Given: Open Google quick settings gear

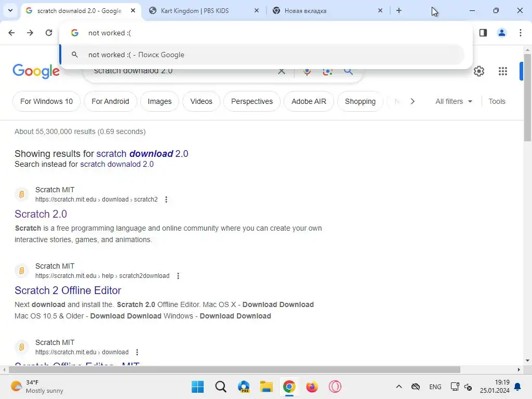Looking at the screenshot, I should click(x=478, y=71).
